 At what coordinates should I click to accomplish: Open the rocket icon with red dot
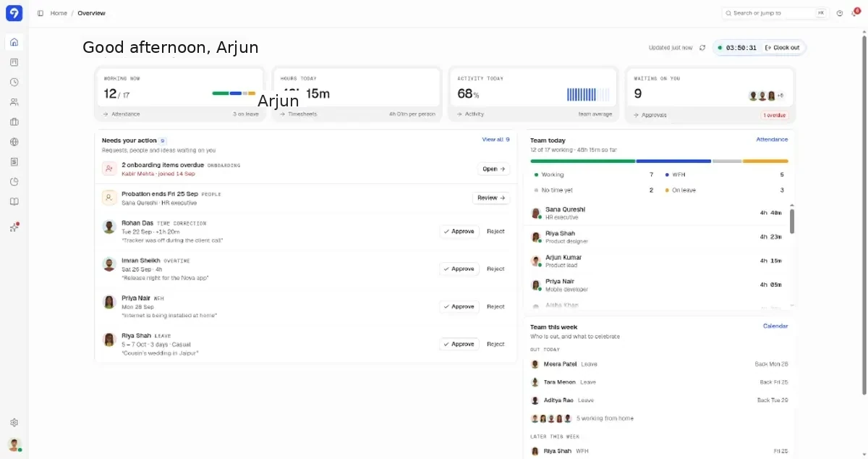[x=14, y=227]
